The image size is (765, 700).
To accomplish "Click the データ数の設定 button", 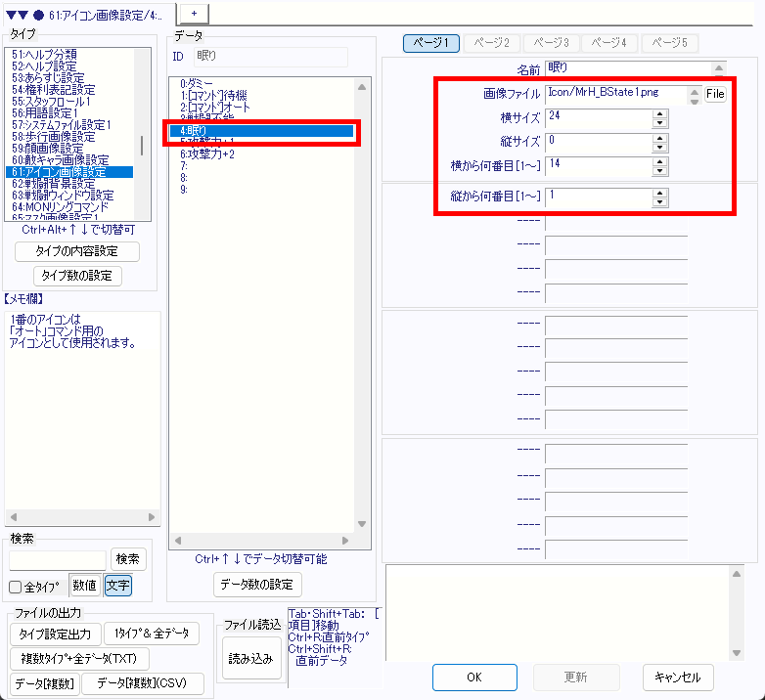I will (258, 585).
